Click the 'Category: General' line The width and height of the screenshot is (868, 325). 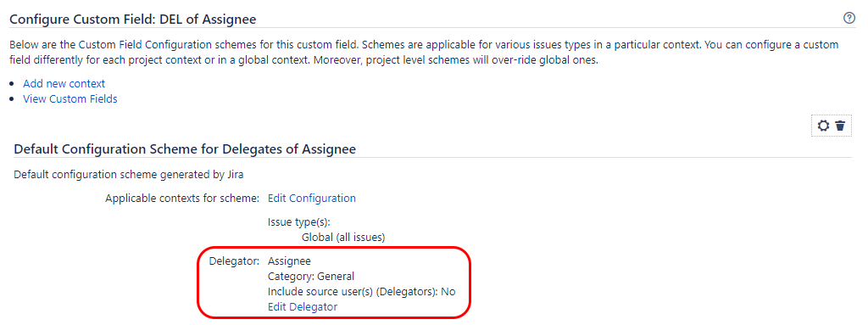311,276
